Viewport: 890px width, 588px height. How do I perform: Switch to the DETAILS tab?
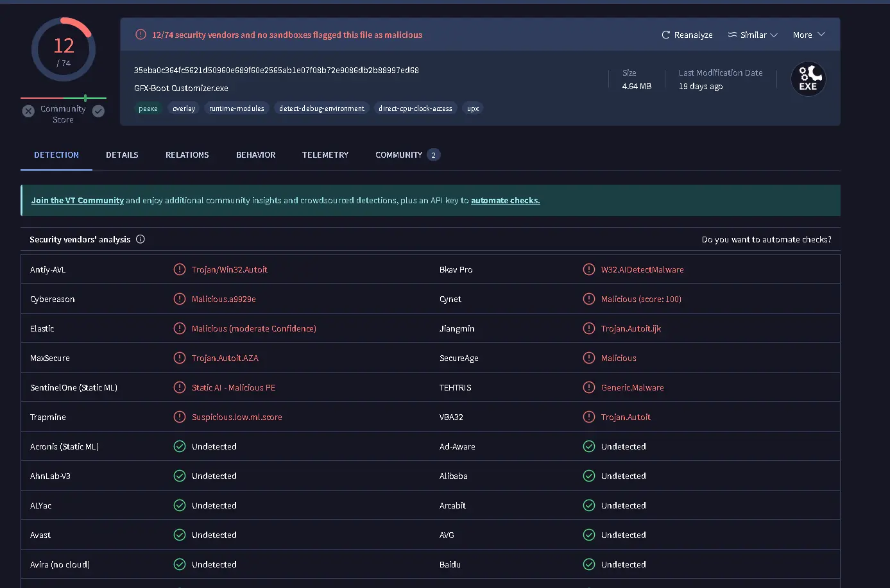(122, 155)
